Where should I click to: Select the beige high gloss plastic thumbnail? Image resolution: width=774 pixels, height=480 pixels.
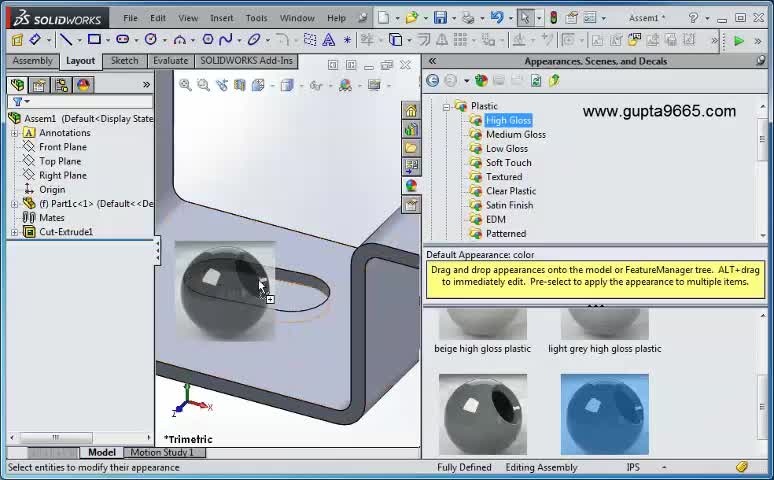482,324
